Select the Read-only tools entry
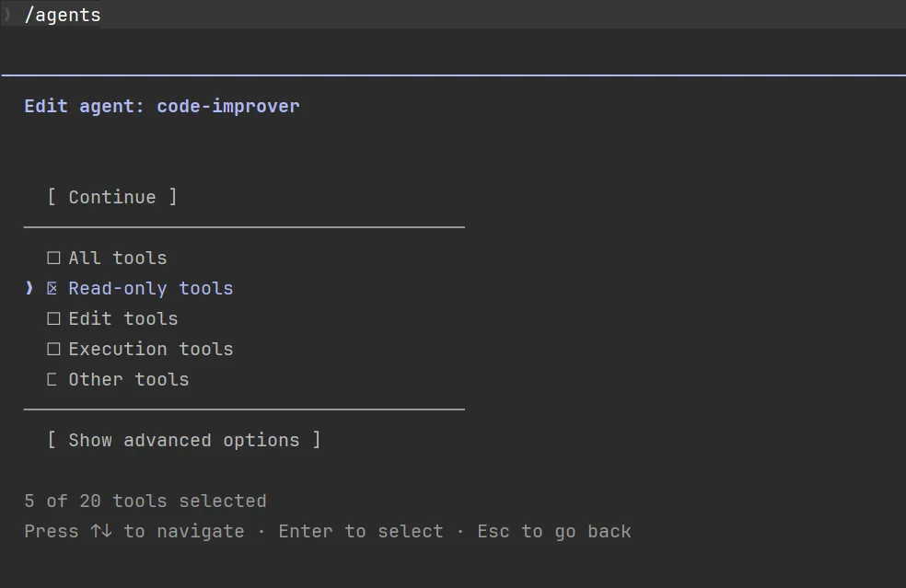This screenshot has height=588, width=906. point(151,289)
